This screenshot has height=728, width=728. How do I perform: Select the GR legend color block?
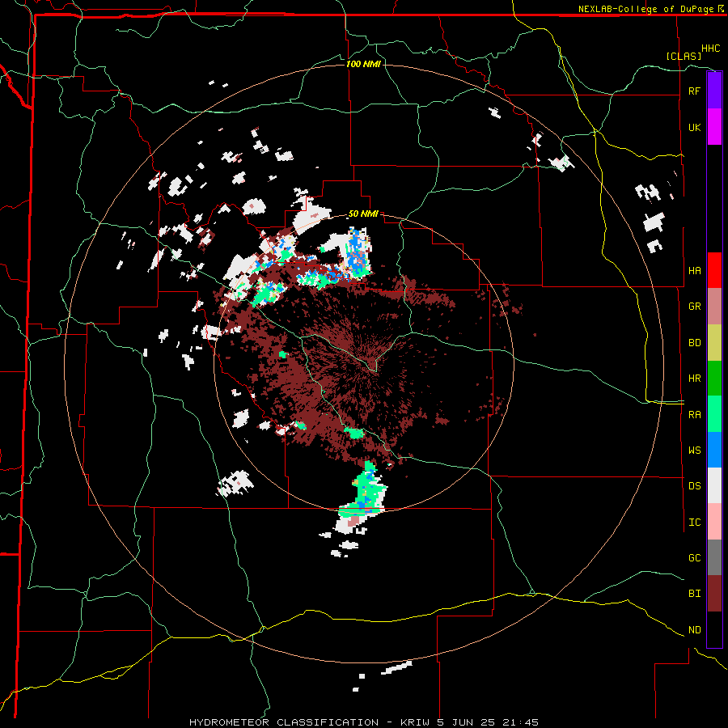coord(714,307)
